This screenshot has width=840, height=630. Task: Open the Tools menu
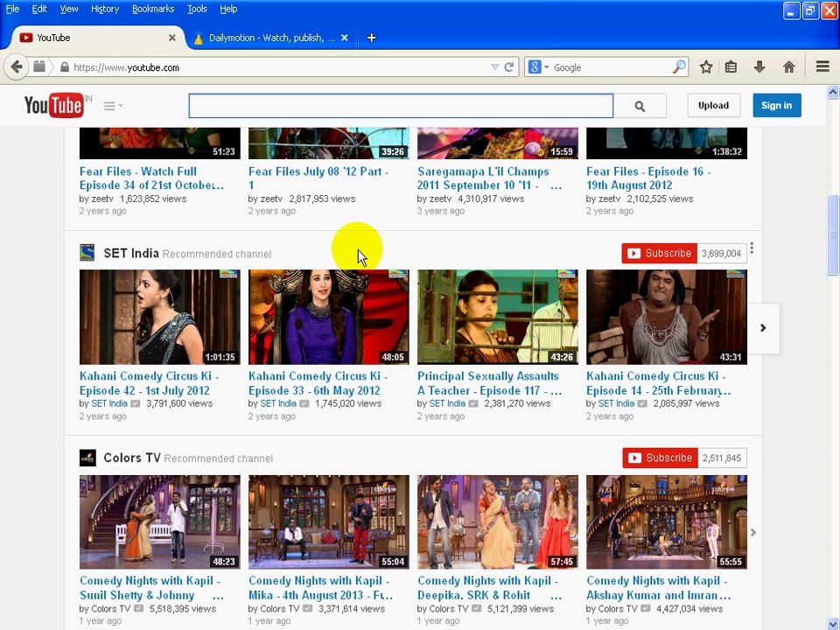197,9
